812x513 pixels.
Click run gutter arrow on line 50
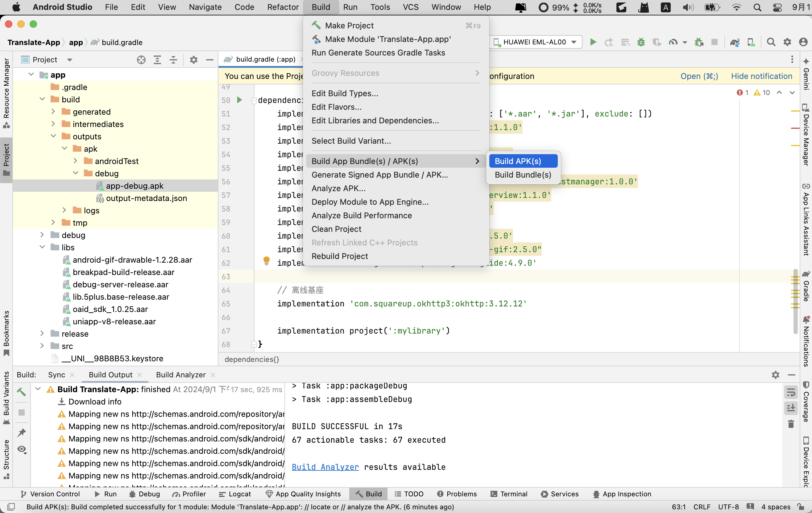point(239,100)
